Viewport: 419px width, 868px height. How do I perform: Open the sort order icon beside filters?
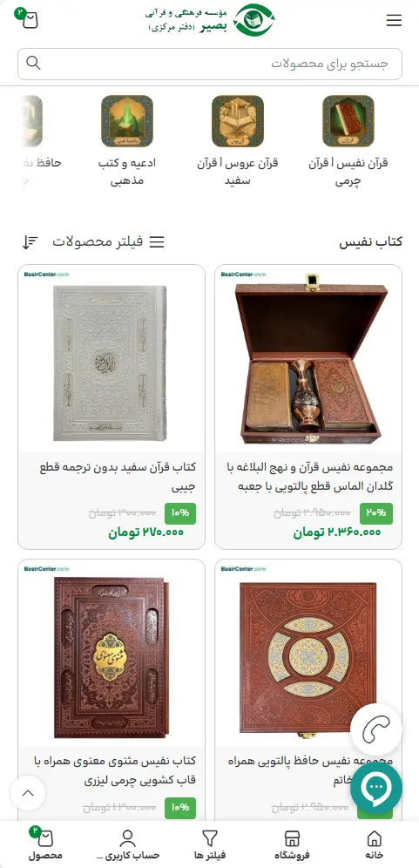click(30, 242)
